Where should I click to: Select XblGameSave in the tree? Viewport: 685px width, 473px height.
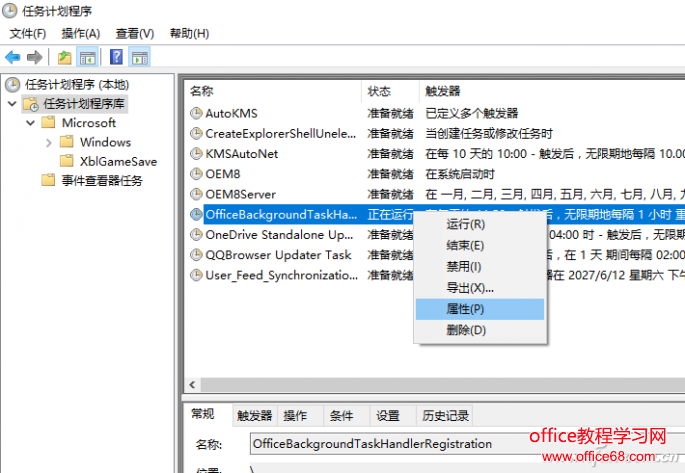[x=118, y=162]
